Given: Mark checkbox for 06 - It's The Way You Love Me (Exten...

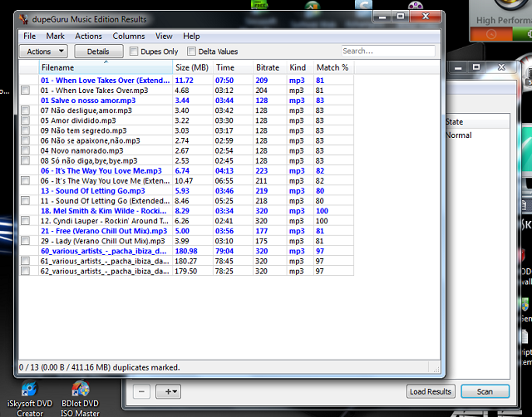Looking at the screenshot, I should coord(26,180).
